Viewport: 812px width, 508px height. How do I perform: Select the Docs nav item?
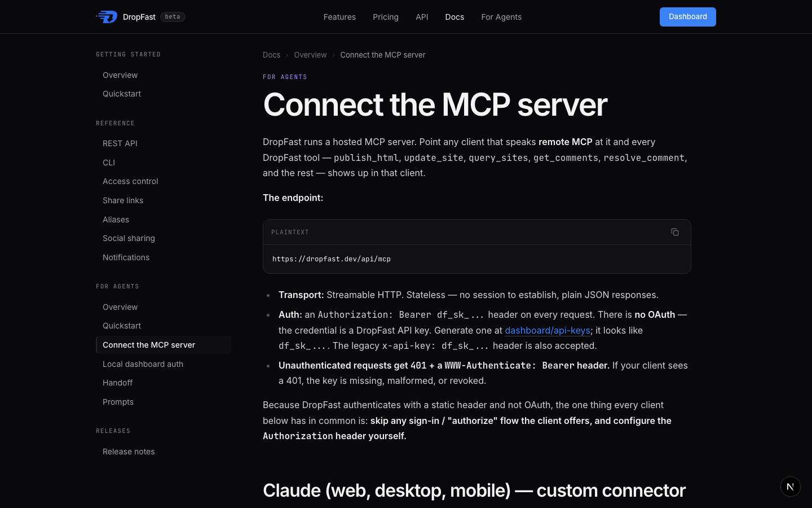point(454,17)
